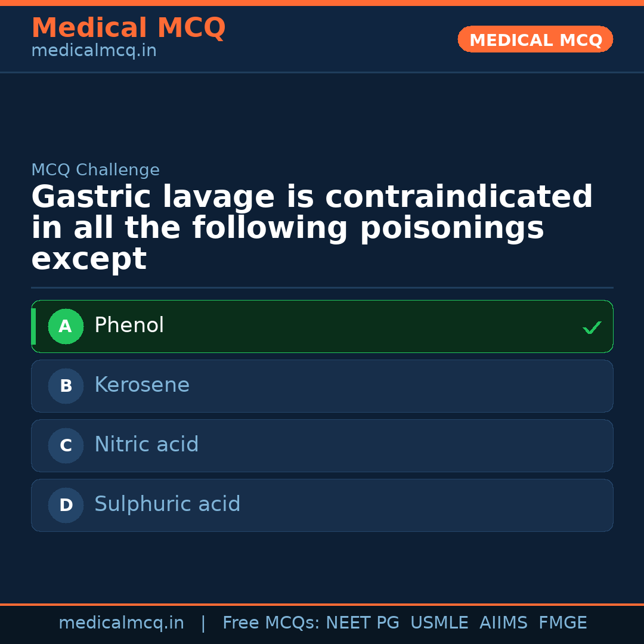Click the green accent bar beside Phenol

coord(33,326)
